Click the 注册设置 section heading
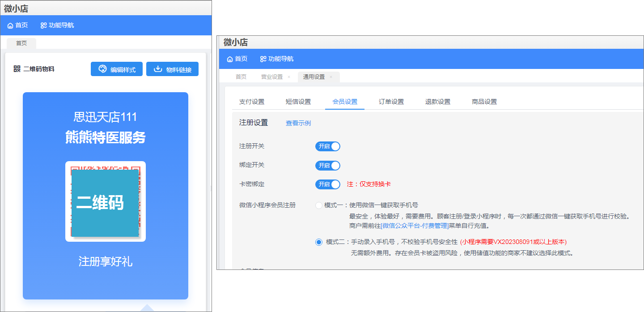The image size is (644, 312). click(254, 123)
